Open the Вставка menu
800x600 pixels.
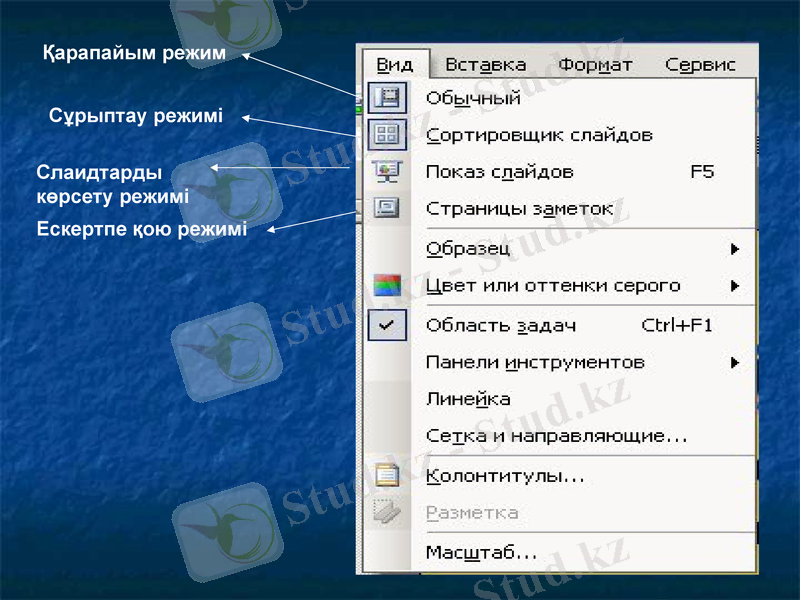[485, 65]
